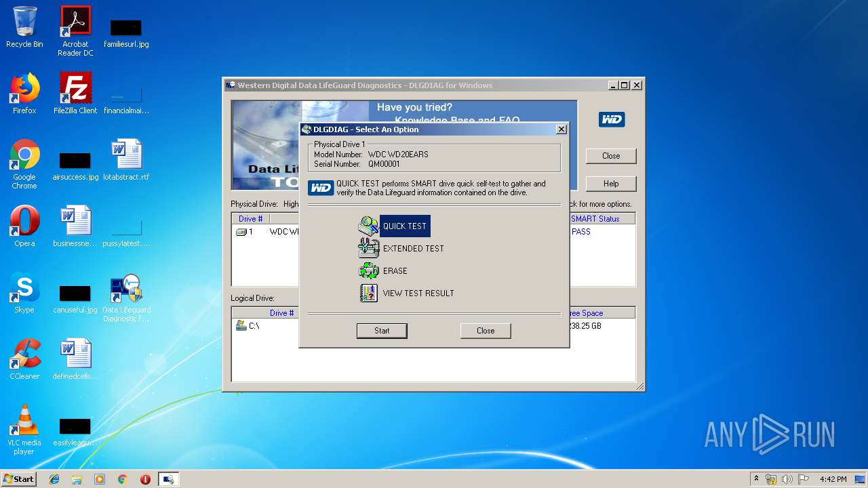This screenshot has height=488, width=868.
Task: Close the Select An Option dialog via Close button
Action: coord(486,331)
